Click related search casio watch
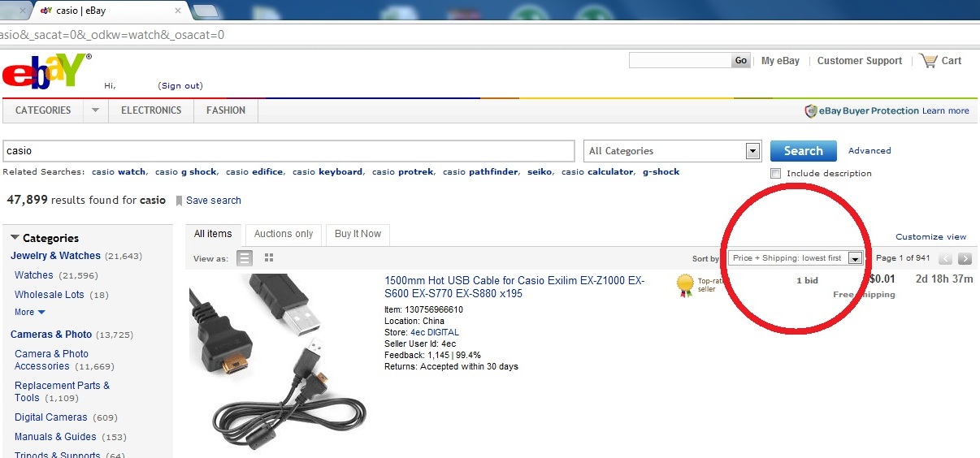The height and width of the screenshot is (458, 980). pos(119,172)
